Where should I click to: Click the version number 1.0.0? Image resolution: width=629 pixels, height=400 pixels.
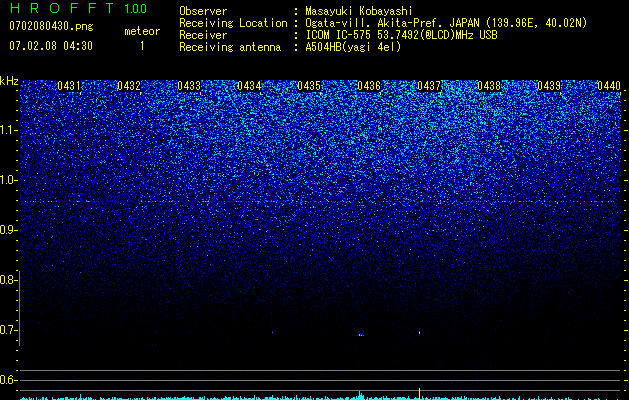tap(135, 9)
